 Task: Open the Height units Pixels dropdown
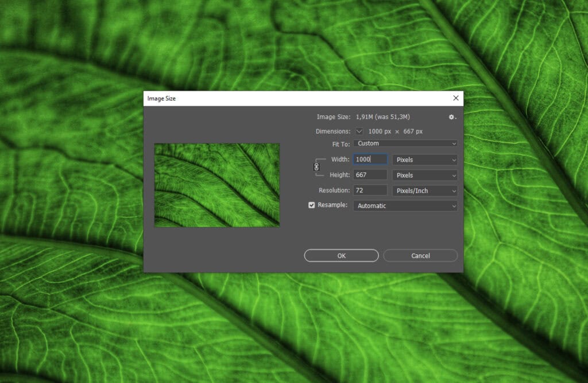click(x=425, y=175)
